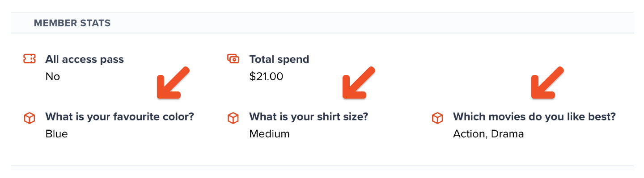Click the arrow pointing at movies question

click(x=547, y=83)
